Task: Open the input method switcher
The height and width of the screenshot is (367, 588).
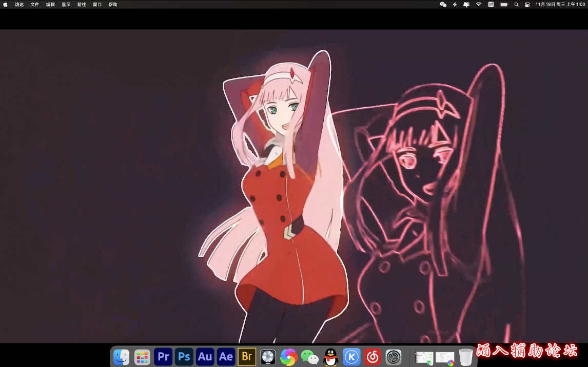Action: (491, 4)
